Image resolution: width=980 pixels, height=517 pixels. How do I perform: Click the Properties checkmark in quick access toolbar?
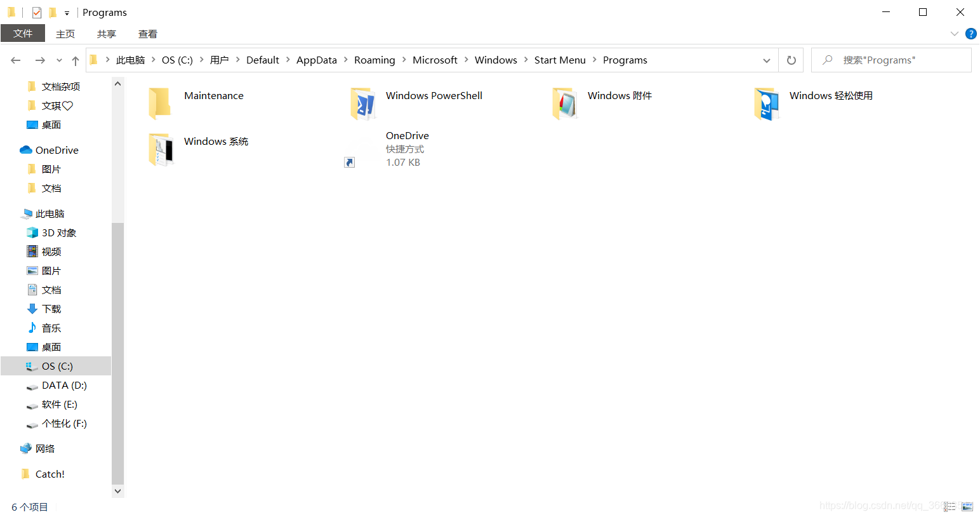click(x=37, y=12)
